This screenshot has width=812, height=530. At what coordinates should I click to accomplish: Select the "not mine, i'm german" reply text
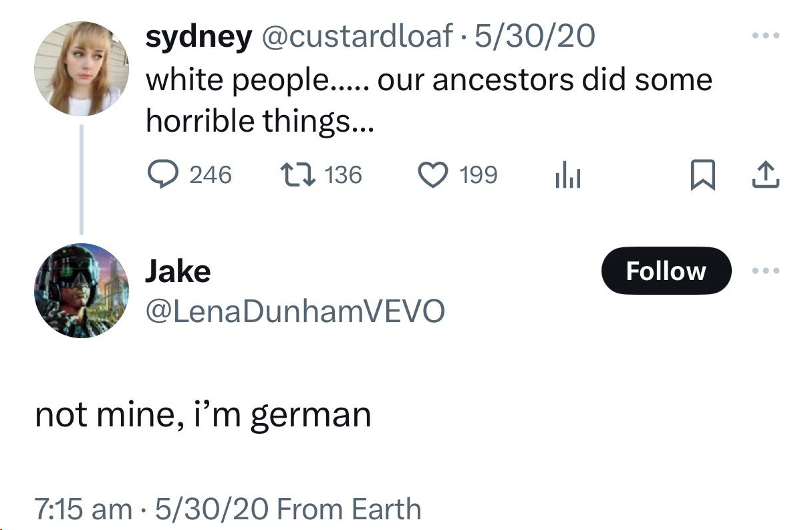tap(202, 415)
